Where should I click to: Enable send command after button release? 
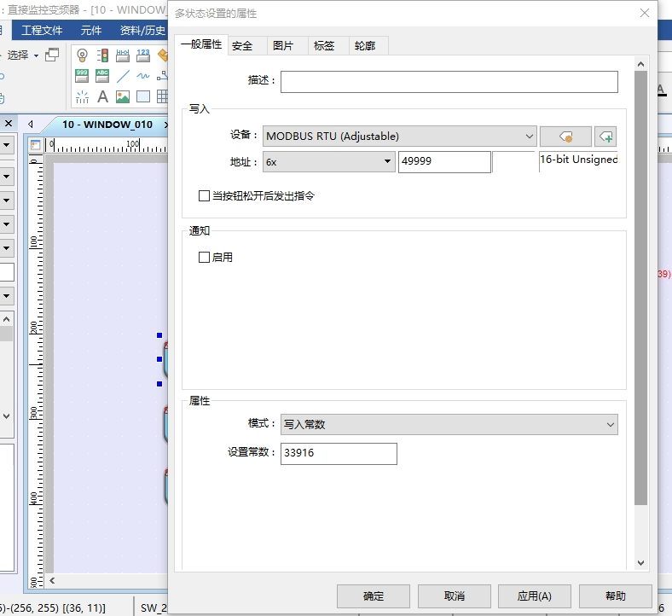(205, 196)
